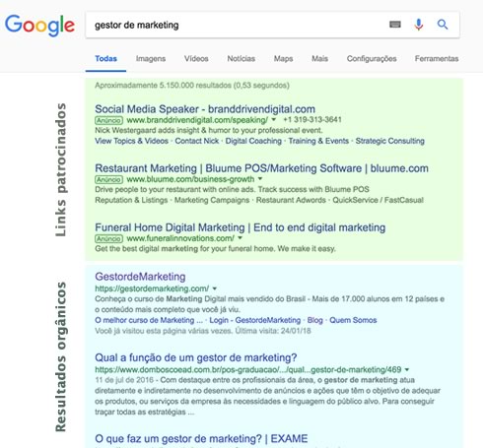Expand dropdown arrow beside domboscoead.com.br URL
Screen dimensions: 483x448
coord(407,370)
